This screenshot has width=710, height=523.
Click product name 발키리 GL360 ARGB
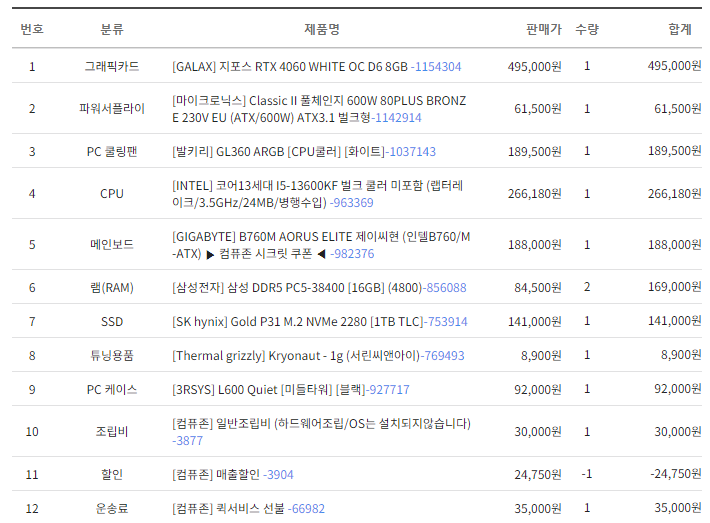tap(278, 151)
